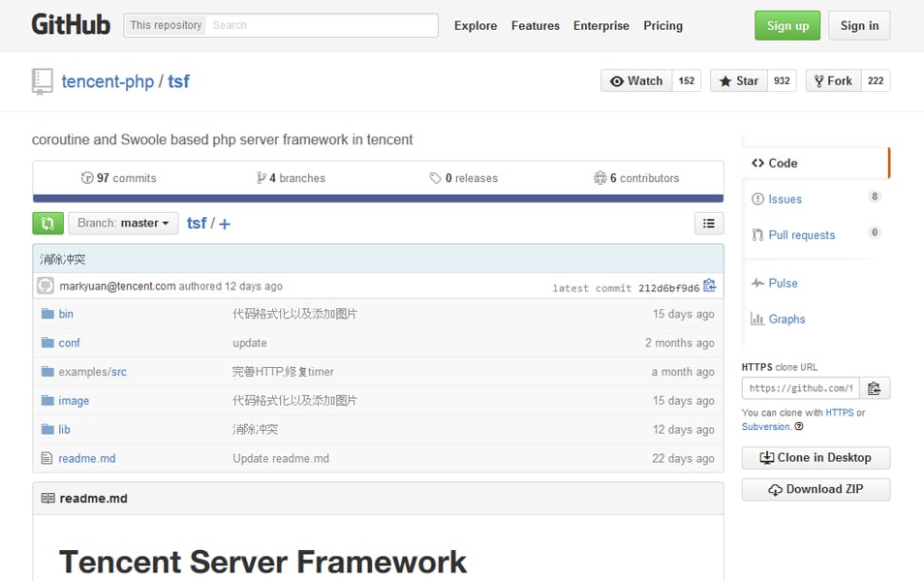Open 'Update readme.md' commit message

pos(281,458)
